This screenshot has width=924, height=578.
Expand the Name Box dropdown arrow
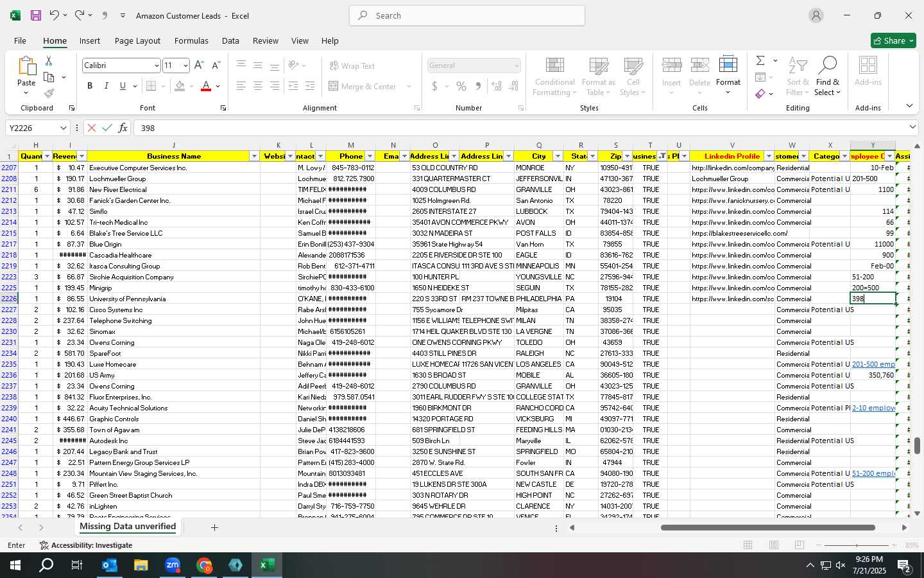click(63, 128)
